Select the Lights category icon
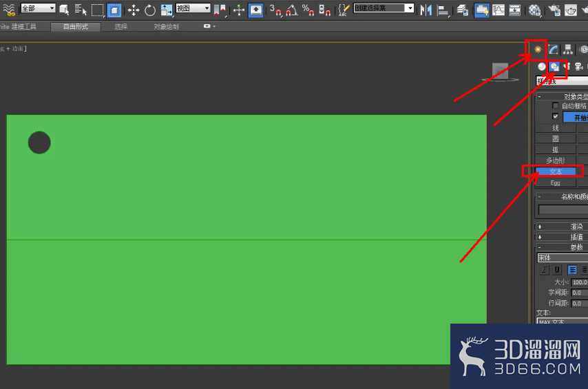588x389 pixels. coord(567,67)
